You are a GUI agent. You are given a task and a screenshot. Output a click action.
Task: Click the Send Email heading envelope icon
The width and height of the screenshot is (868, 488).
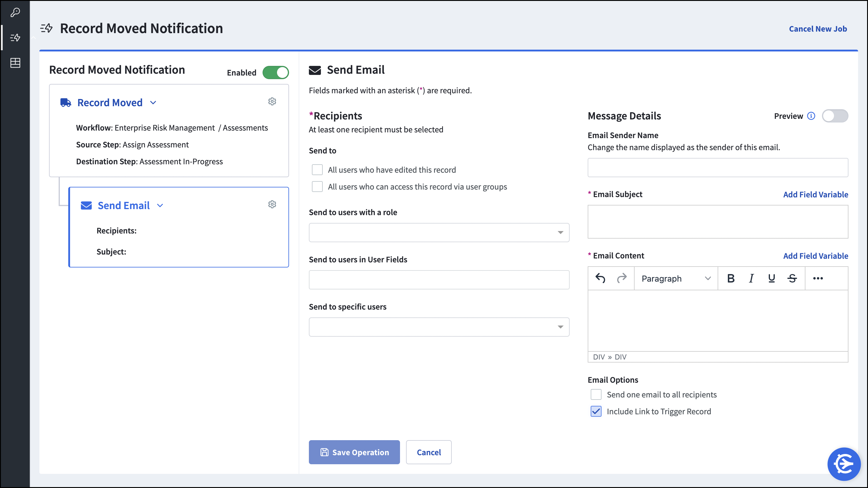(x=315, y=70)
